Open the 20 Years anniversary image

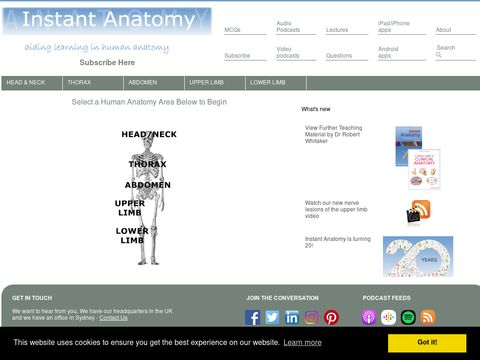(418, 256)
